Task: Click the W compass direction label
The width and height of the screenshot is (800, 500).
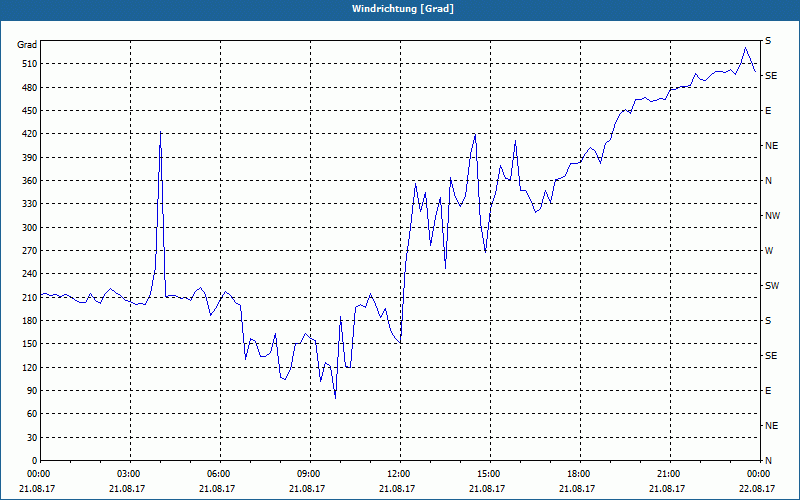Action: 769,251
